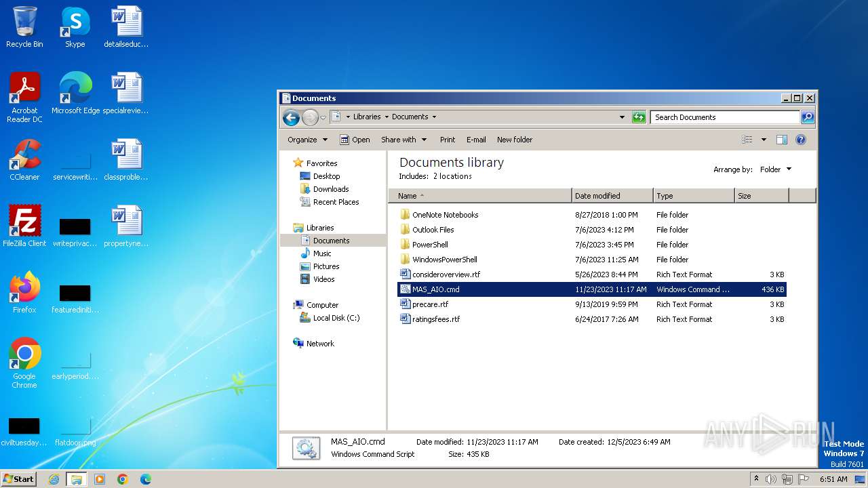This screenshot has width=868, height=488.
Task: Select Music library in navigation pane
Action: click(322, 253)
